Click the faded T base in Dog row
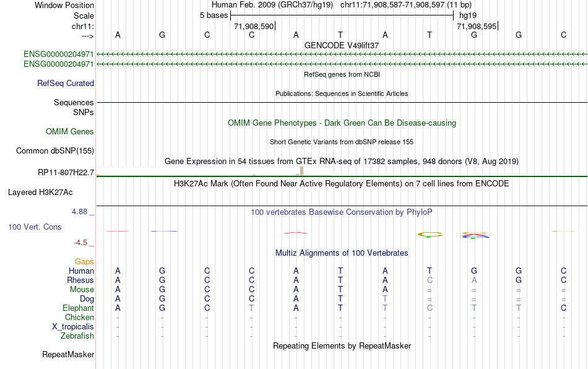The width and height of the screenshot is (588, 369). click(x=385, y=299)
